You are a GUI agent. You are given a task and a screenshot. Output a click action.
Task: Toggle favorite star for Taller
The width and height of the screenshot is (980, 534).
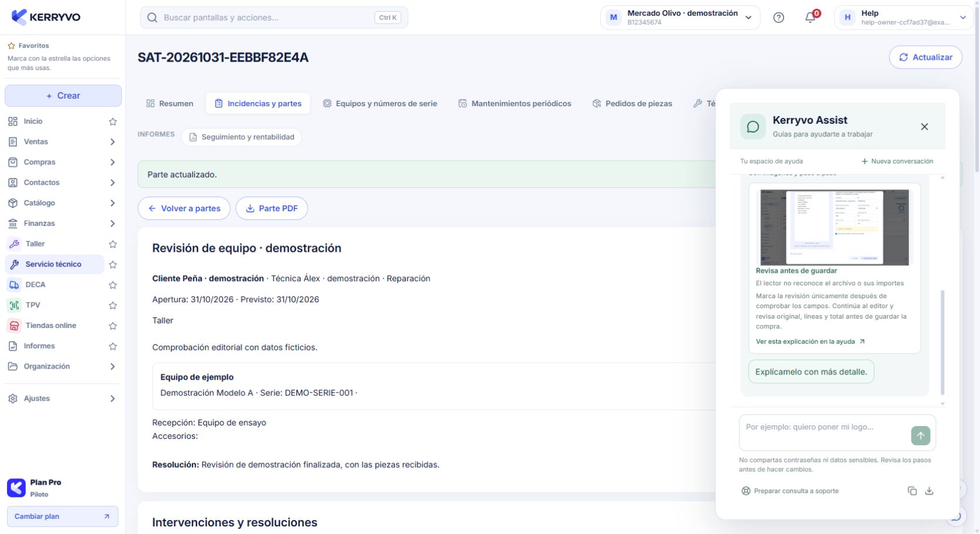click(113, 244)
